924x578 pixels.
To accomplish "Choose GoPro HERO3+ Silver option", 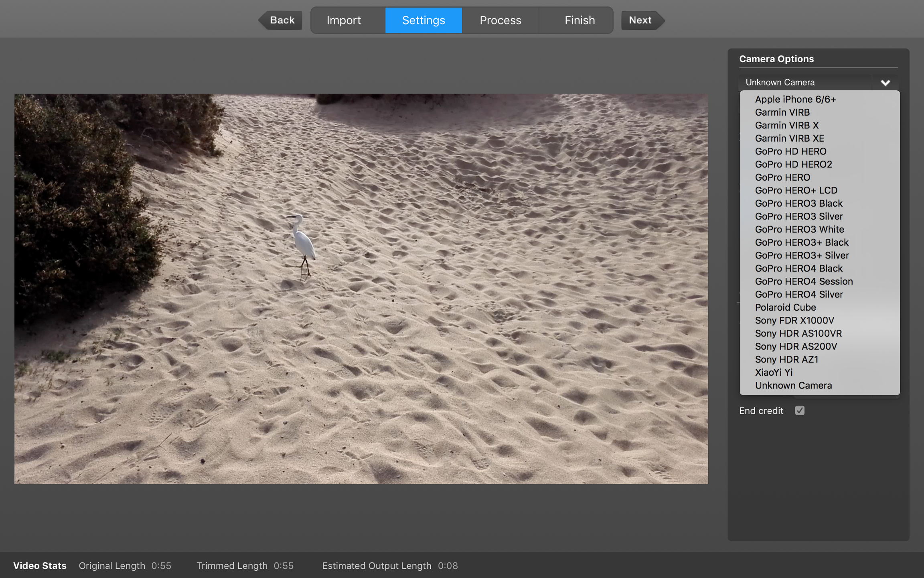I will [820, 255].
